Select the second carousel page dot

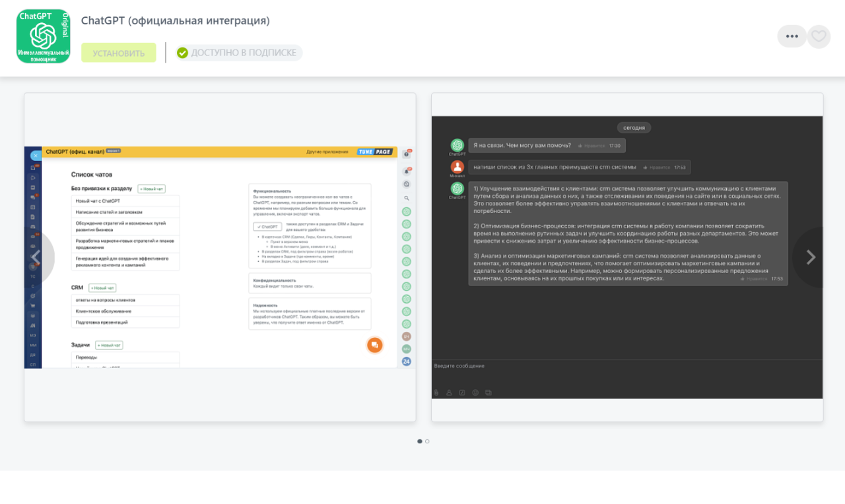(427, 441)
